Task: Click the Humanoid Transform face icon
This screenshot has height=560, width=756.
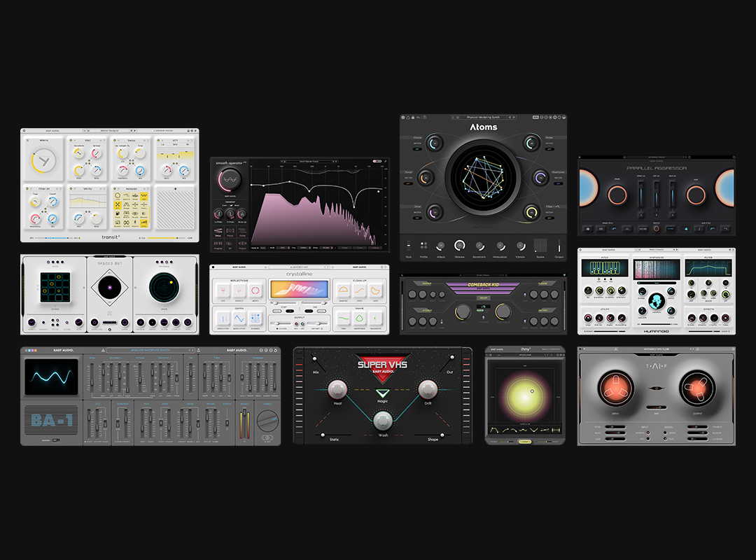Action: click(x=655, y=300)
